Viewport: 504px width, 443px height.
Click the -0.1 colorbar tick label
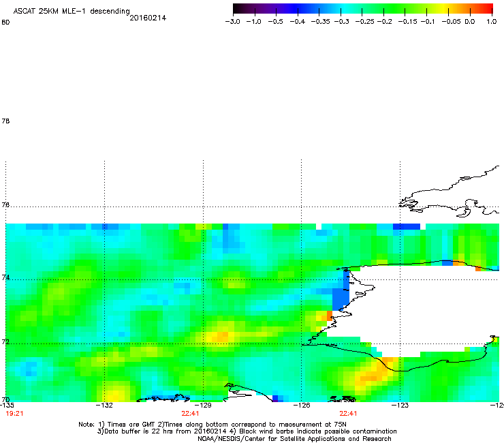[427, 22]
